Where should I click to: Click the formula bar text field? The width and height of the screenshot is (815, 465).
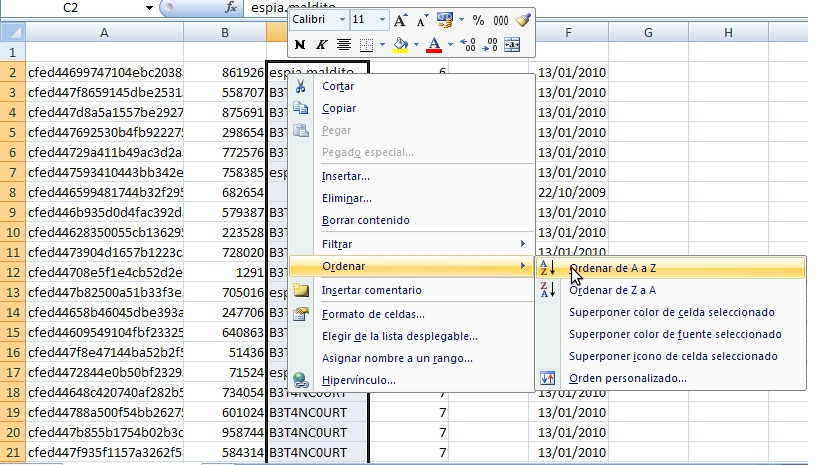[x=528, y=7]
